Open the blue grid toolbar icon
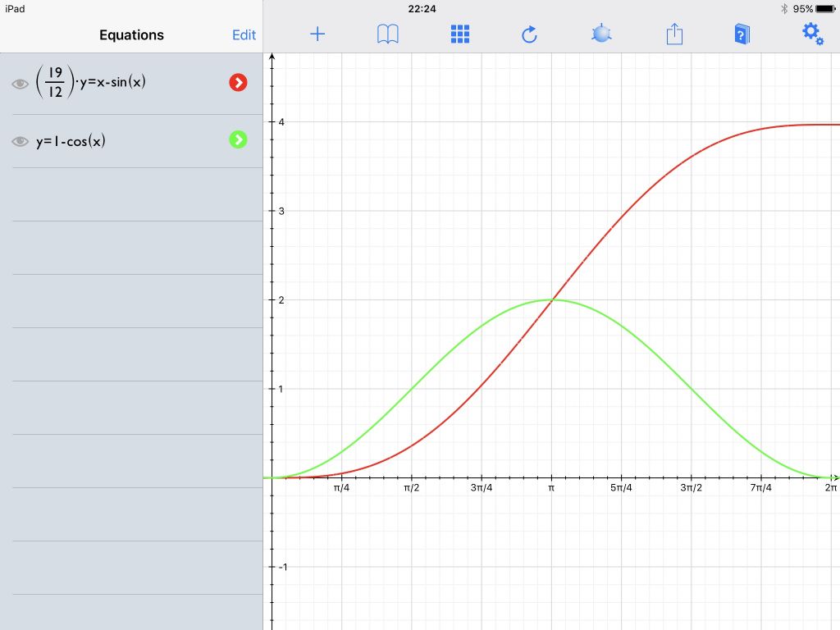Viewport: 840px width, 630px height. click(459, 34)
